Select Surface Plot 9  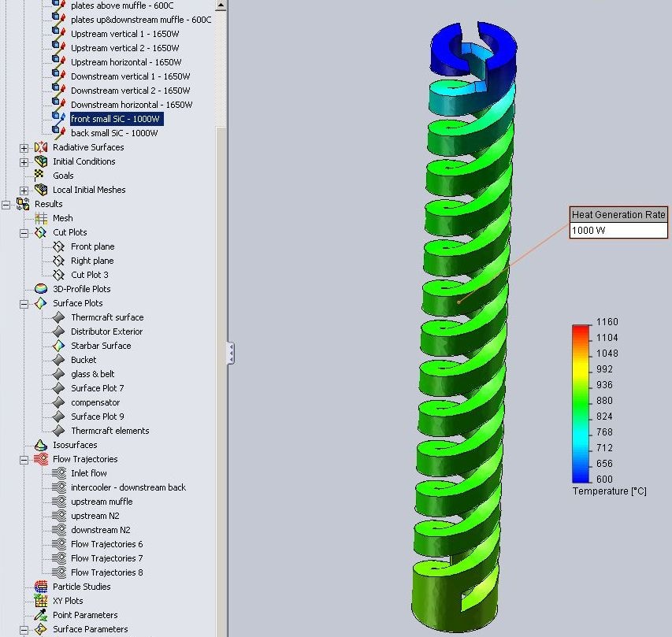[x=97, y=417]
